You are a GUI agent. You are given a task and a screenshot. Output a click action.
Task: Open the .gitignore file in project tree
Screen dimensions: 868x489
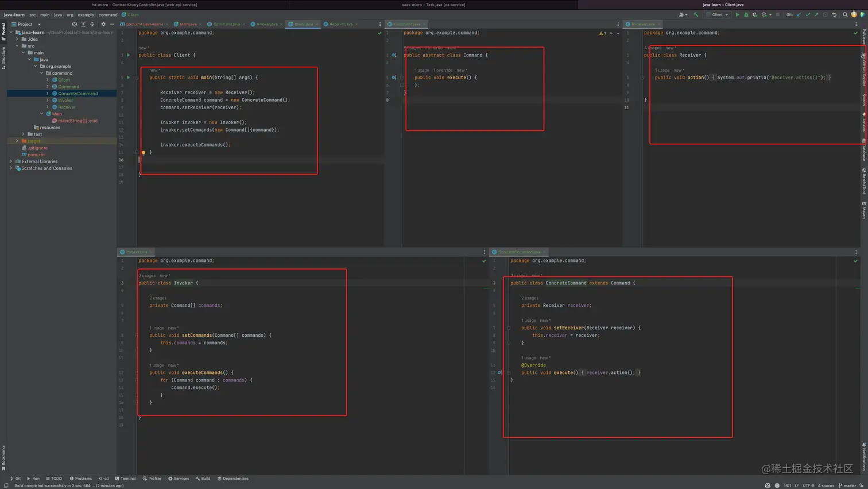pyautogui.click(x=38, y=148)
